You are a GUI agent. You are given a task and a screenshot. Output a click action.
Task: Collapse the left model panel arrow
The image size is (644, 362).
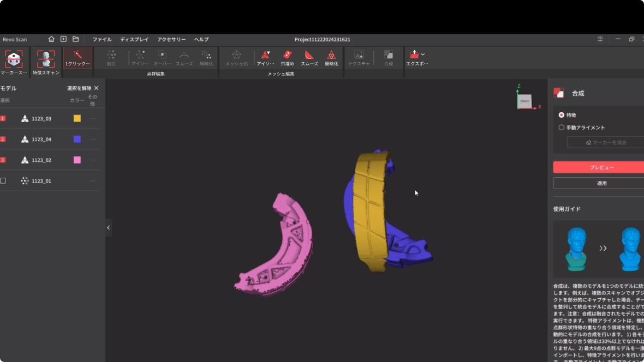tap(108, 228)
